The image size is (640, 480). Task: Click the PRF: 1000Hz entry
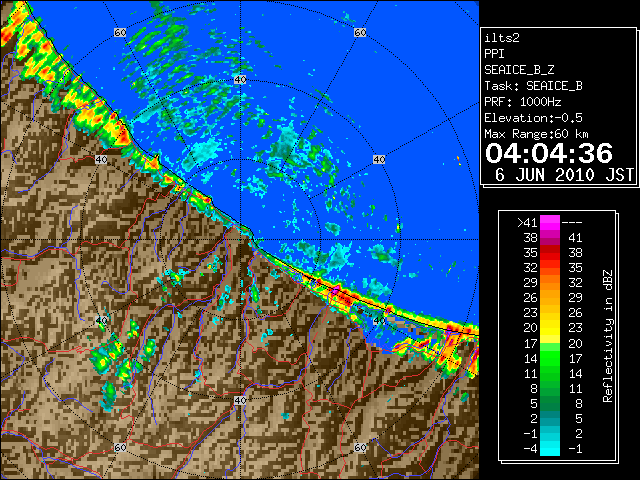523,102
